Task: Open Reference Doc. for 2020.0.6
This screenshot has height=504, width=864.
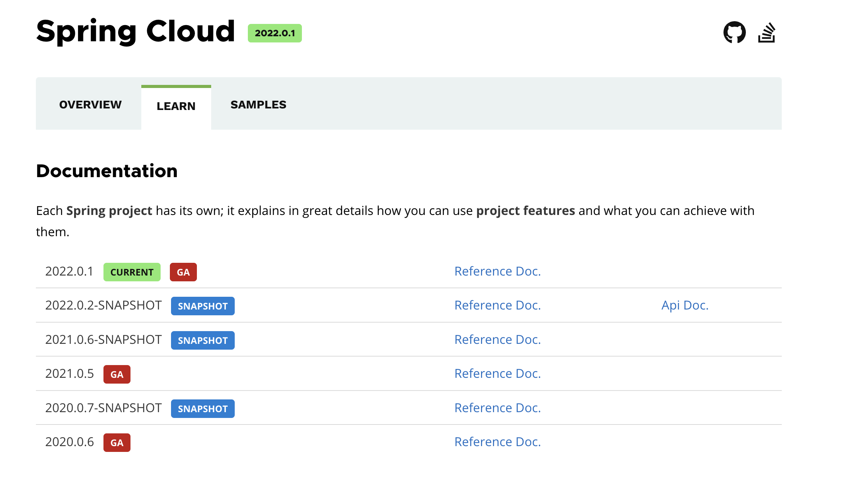Action: [498, 442]
